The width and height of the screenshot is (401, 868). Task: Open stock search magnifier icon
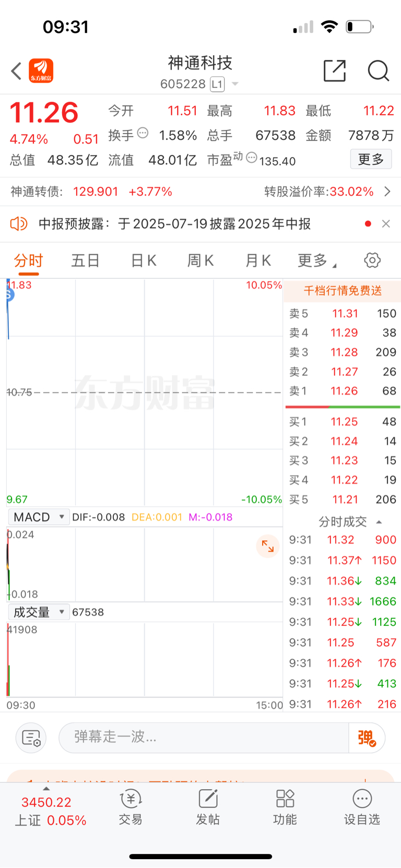coord(379,70)
